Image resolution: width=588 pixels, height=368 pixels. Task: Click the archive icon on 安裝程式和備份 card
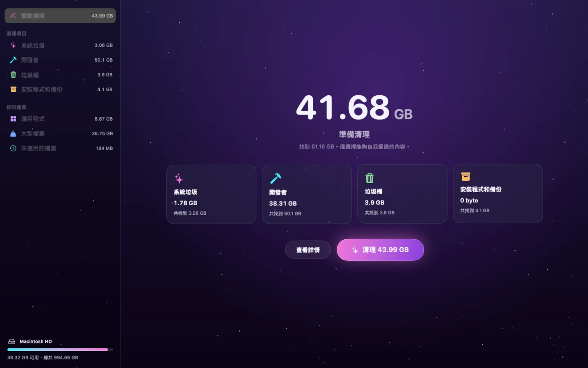(465, 176)
